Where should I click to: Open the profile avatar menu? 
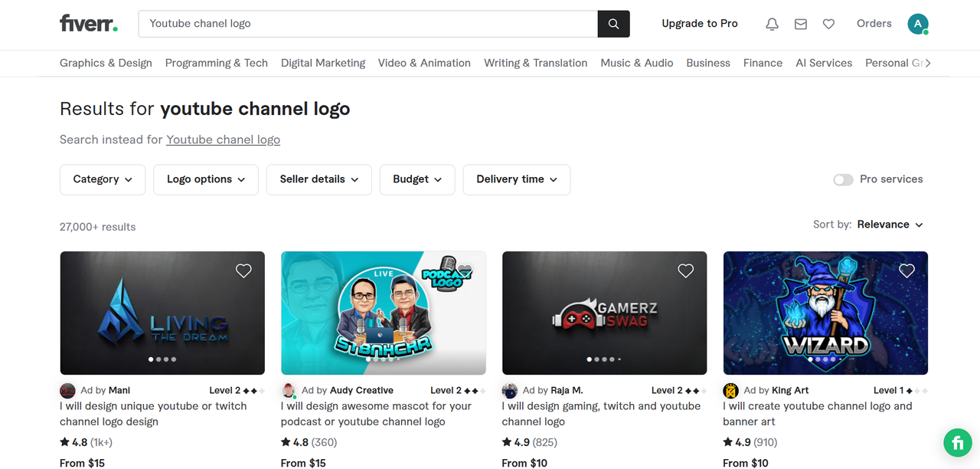(918, 24)
